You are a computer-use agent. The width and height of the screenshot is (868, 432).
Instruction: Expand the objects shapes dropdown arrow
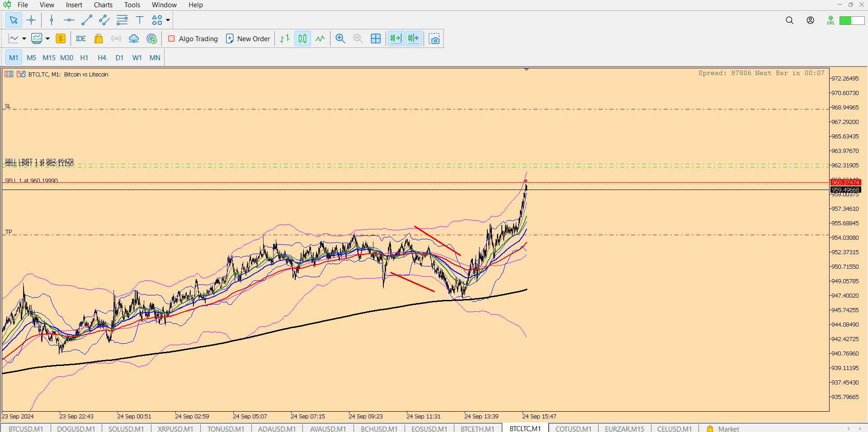(168, 20)
